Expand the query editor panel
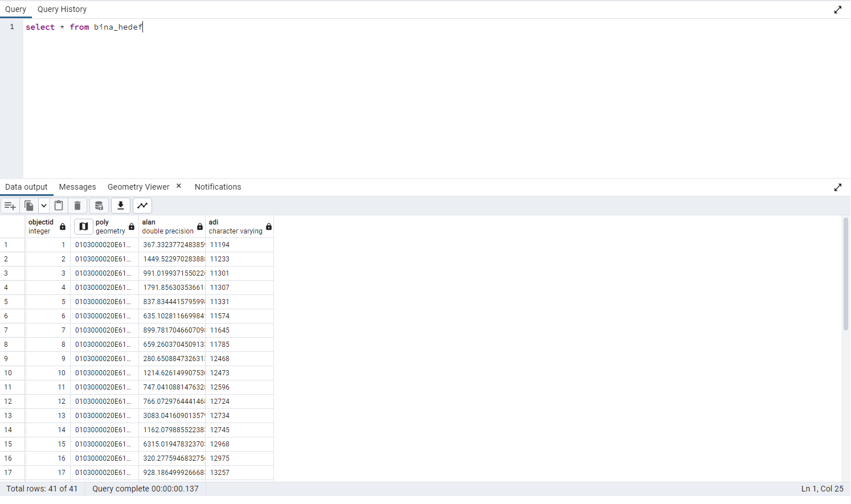The height and width of the screenshot is (504, 851). click(838, 10)
